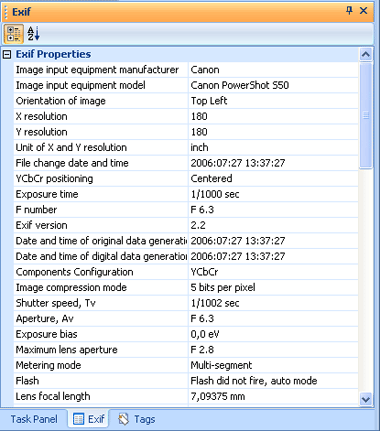Click 'Canon PowerShot S50' value
The height and width of the screenshot is (431, 380).
pos(240,85)
